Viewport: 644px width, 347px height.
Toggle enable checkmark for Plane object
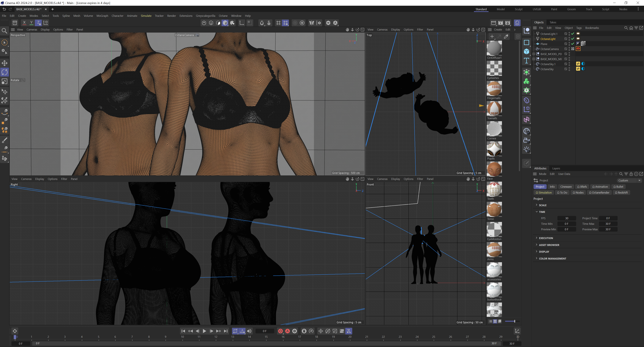(x=573, y=44)
